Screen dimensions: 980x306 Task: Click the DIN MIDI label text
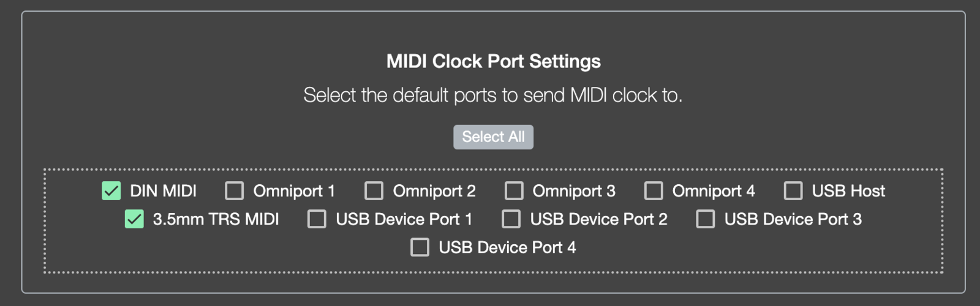tap(163, 191)
